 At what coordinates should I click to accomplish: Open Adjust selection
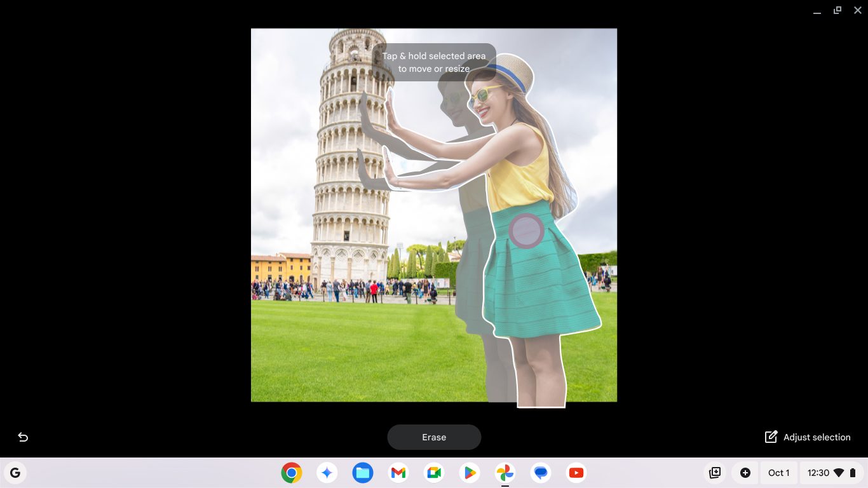pos(808,437)
